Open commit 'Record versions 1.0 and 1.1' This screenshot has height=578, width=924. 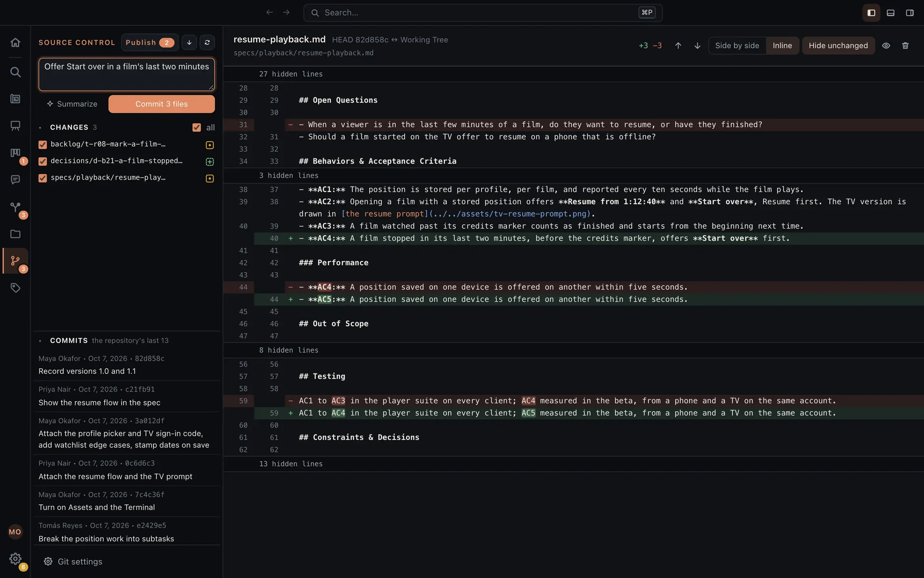click(127, 365)
